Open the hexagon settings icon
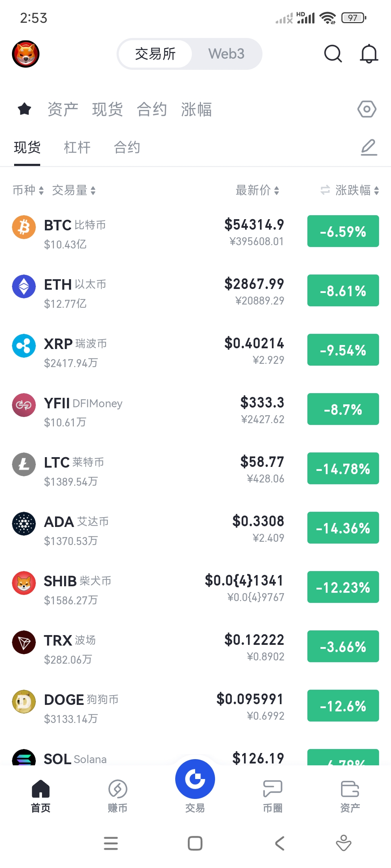 point(367,109)
